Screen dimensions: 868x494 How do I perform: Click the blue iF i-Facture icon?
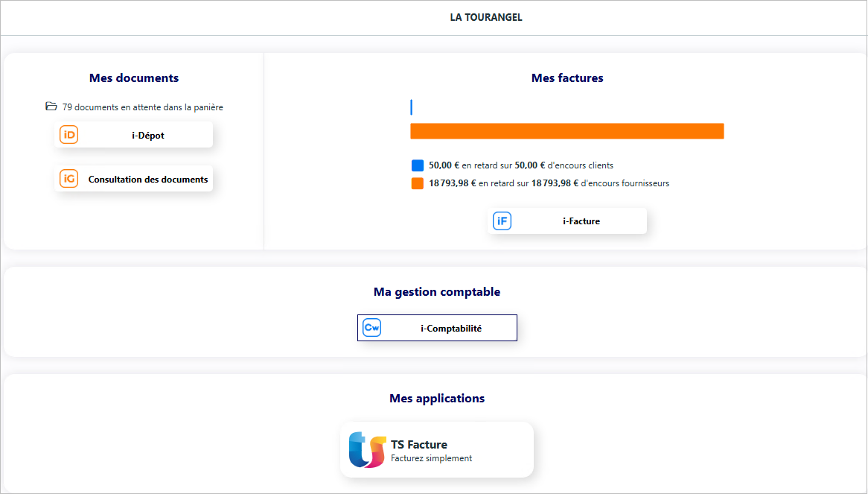(x=502, y=221)
